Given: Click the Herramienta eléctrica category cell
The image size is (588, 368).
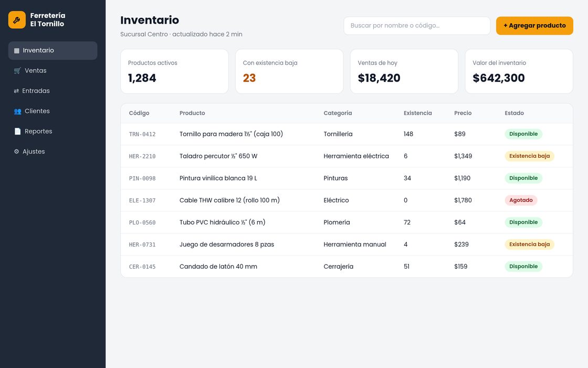Looking at the screenshot, I should click(x=356, y=156).
